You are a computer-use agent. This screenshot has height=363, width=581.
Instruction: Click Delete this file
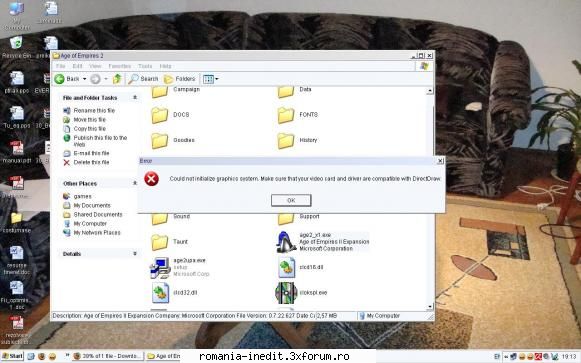(91, 162)
